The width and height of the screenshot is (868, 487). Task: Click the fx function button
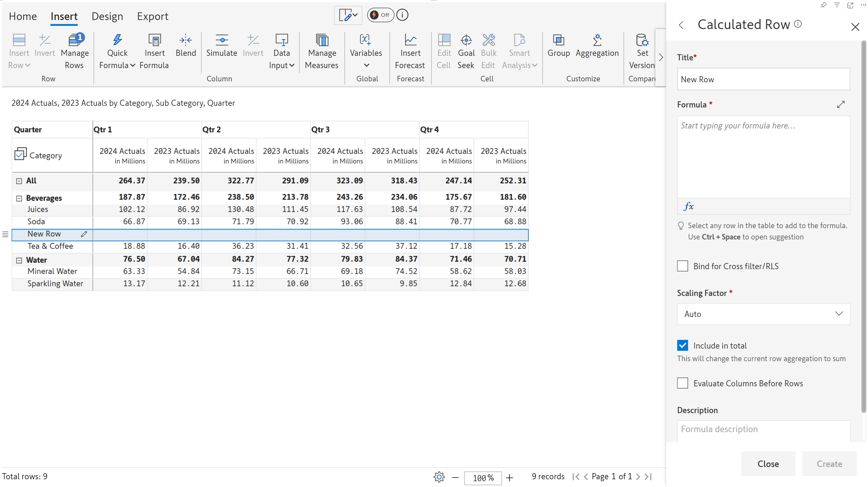(x=688, y=206)
